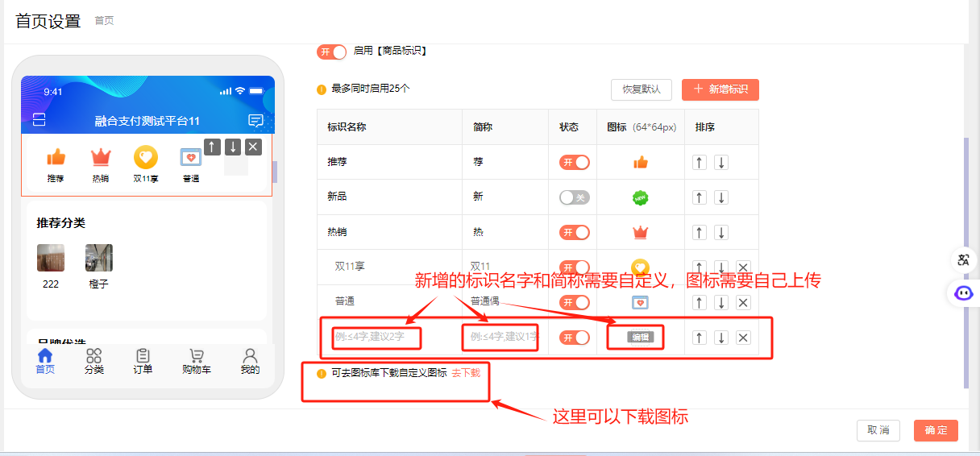Image resolution: width=980 pixels, height=456 pixels.
Task: Toggle the 热销 status switch
Action: [x=575, y=233]
